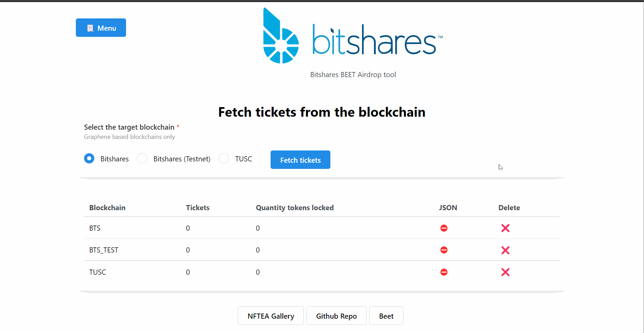Click the JSON column header
Image resolution: width=644 pixels, height=333 pixels.
click(448, 208)
